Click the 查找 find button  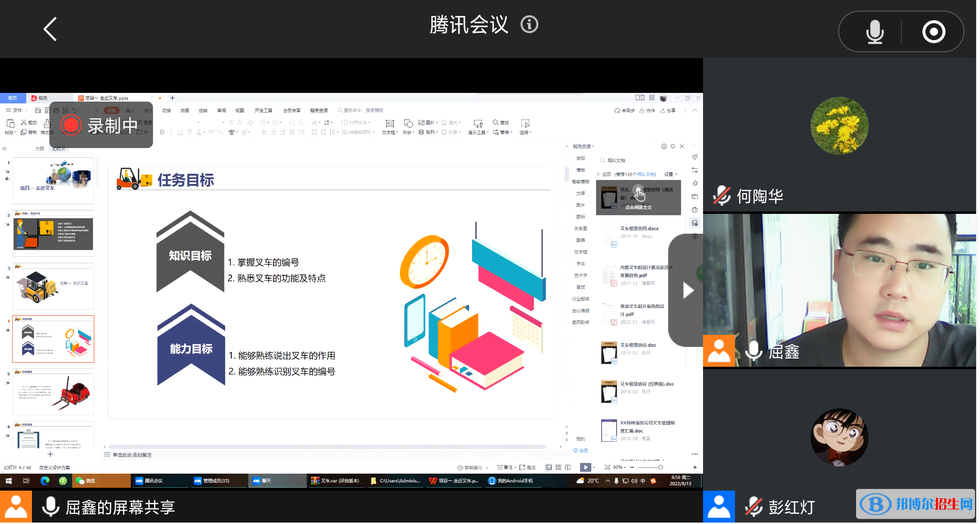click(x=501, y=122)
